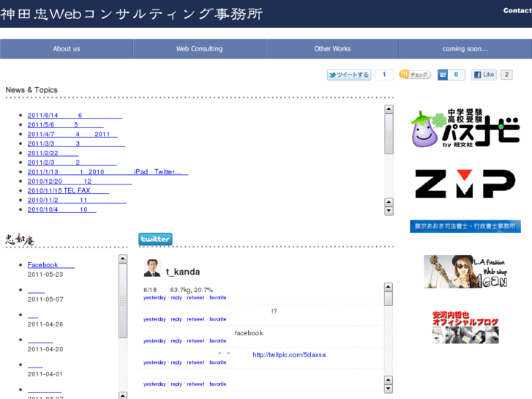The height and width of the screenshot is (399, 532).
Task: Click the Hatena B! bookmark icon
Action: coord(443,75)
